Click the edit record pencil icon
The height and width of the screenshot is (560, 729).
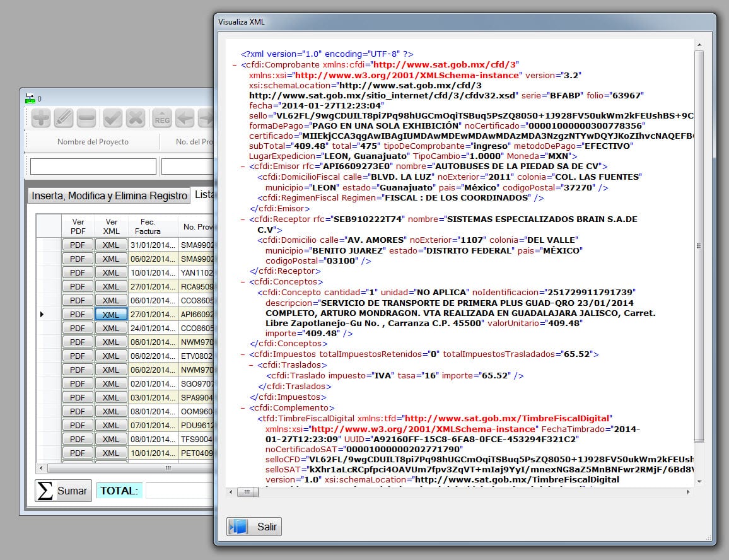pyautogui.click(x=64, y=118)
